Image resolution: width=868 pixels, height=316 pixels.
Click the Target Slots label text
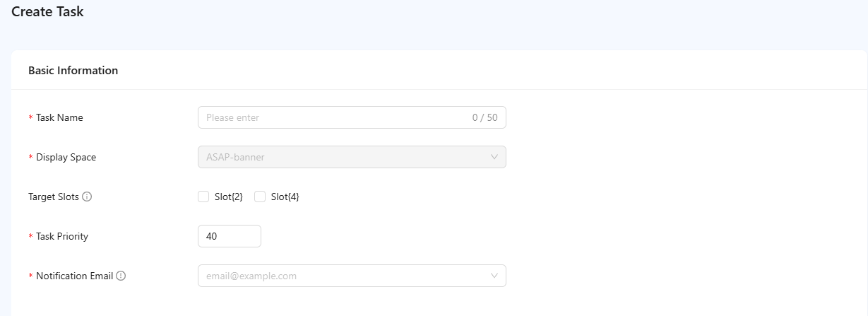pyautogui.click(x=54, y=197)
